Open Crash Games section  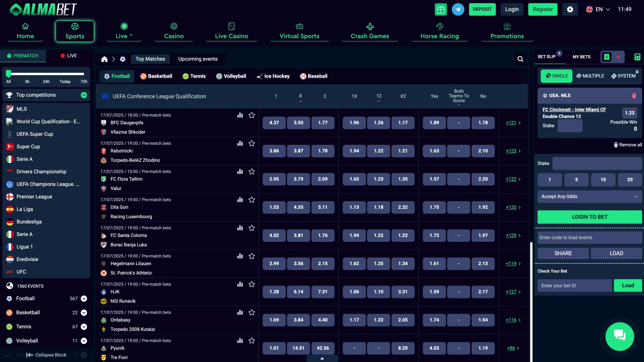click(370, 31)
